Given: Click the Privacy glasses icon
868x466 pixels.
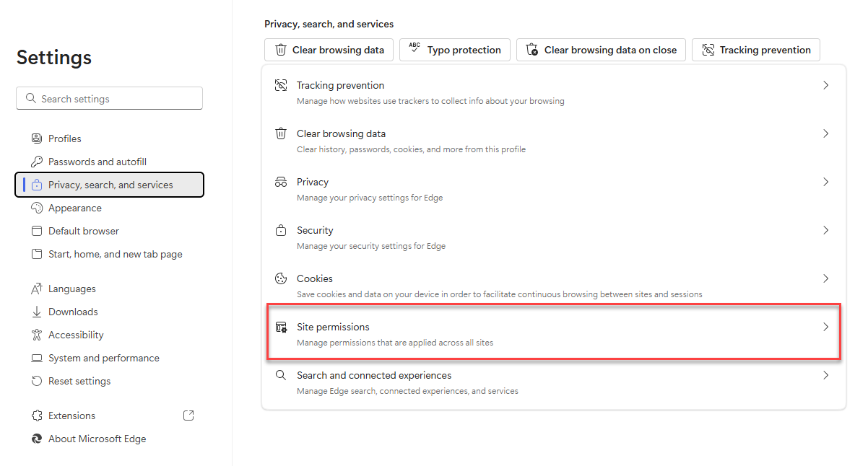Looking at the screenshot, I should click(281, 183).
